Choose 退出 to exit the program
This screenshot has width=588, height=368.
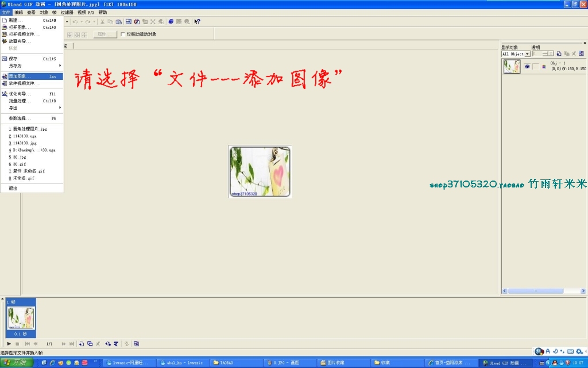[x=32, y=189]
